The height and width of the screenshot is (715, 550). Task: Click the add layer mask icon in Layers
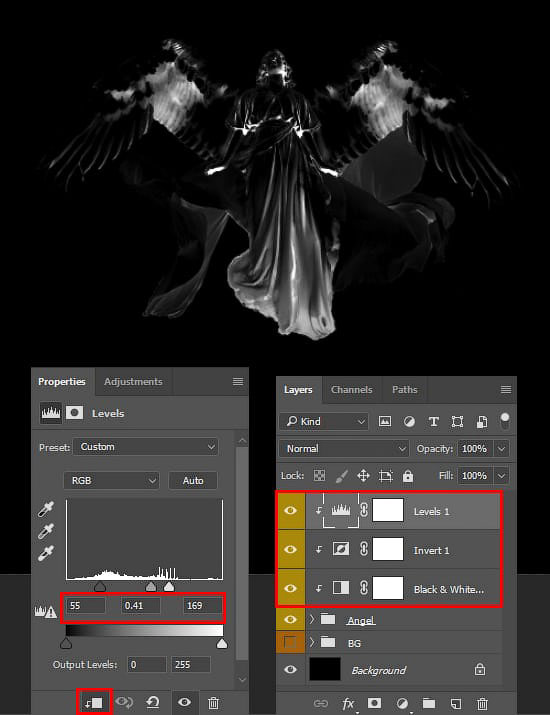(374, 703)
